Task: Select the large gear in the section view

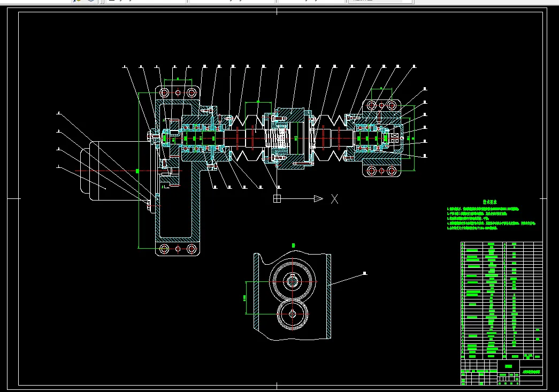Action: click(x=292, y=281)
